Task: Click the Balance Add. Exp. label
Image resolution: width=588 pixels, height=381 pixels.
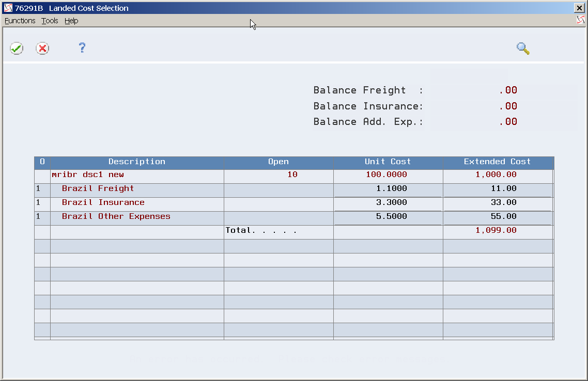Action: 368,122
